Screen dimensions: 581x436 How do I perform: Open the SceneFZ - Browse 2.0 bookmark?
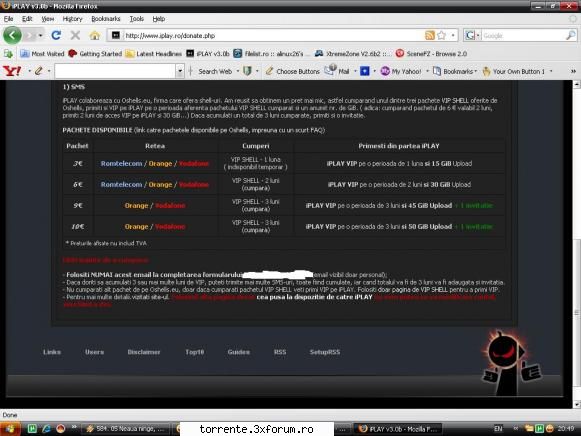pyautogui.click(x=431, y=54)
